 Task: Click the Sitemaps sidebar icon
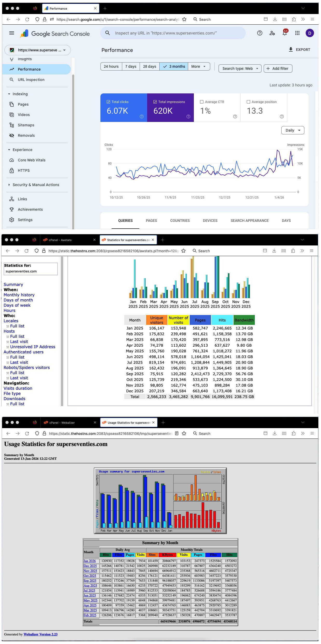12,125
